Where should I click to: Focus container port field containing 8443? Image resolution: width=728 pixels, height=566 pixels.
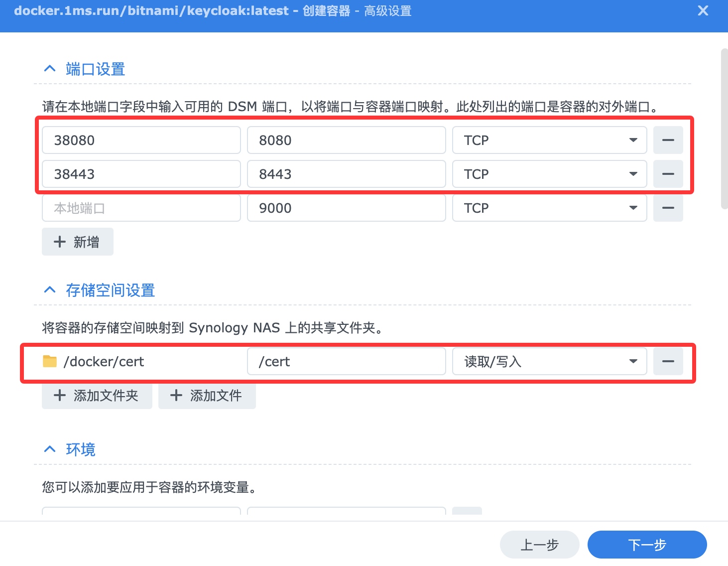click(x=346, y=174)
